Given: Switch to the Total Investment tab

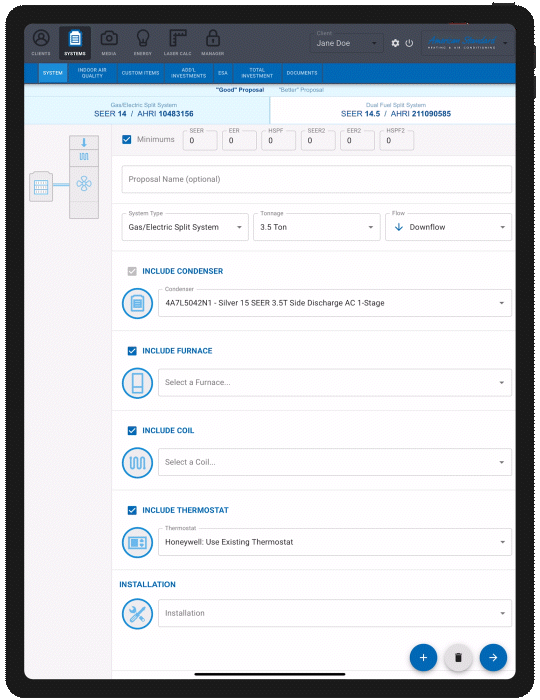Looking at the screenshot, I should 257,73.
